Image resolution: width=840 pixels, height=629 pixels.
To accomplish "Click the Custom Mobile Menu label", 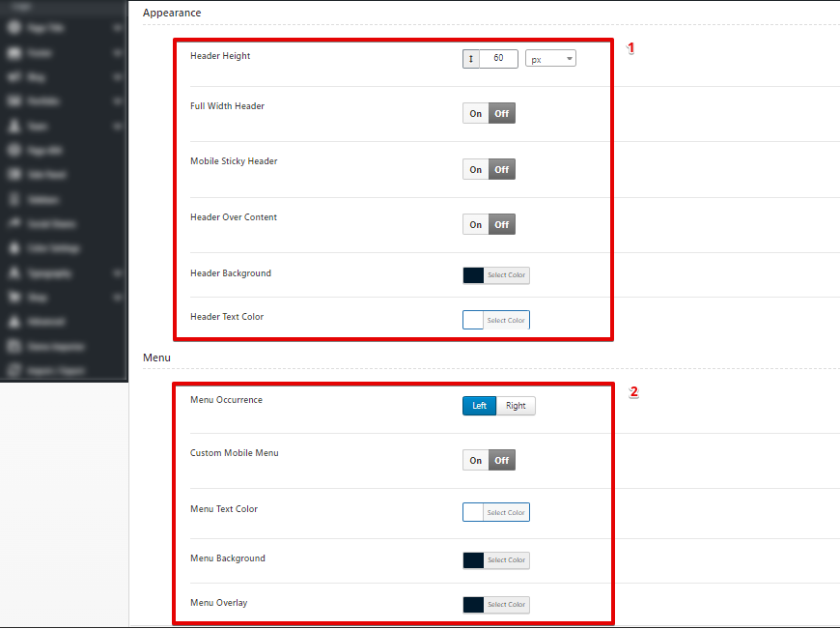I will click(234, 453).
